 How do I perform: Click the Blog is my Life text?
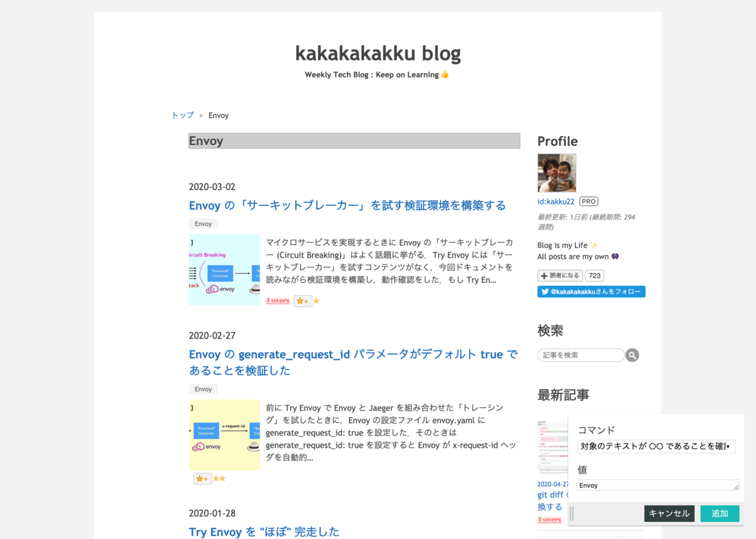[x=568, y=245]
